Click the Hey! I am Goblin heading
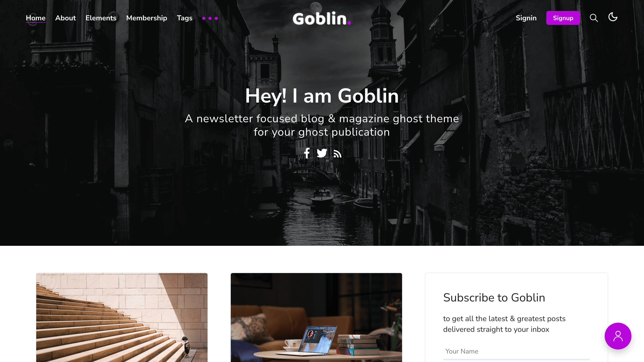This screenshot has height=362, width=644. (322, 96)
